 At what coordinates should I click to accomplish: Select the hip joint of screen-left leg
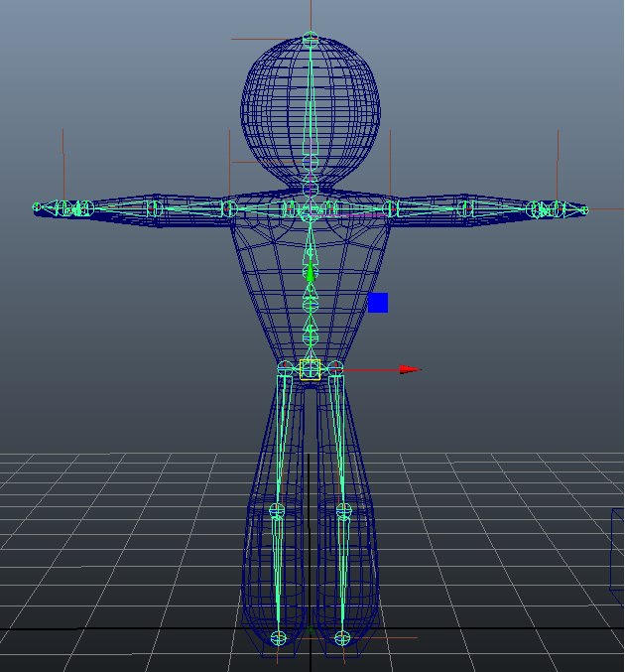pos(286,368)
